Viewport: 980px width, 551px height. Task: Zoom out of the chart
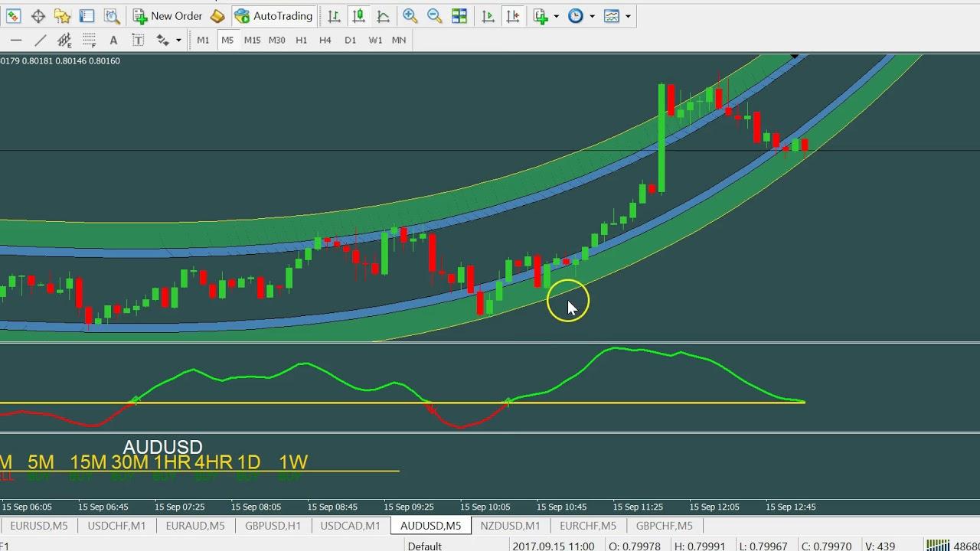(x=435, y=15)
